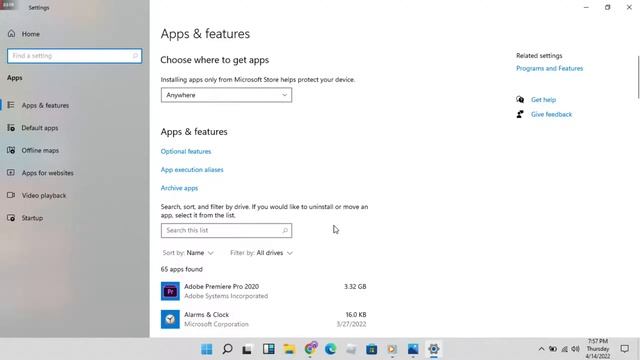Go to Settings Home
The height and width of the screenshot is (360, 640).
[24, 34]
